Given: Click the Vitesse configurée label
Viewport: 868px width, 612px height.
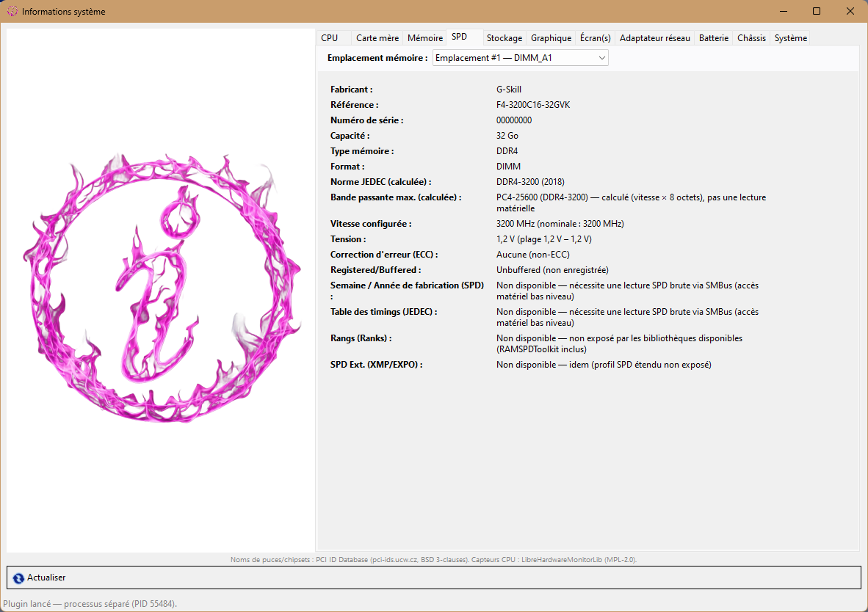Looking at the screenshot, I should coord(371,224).
